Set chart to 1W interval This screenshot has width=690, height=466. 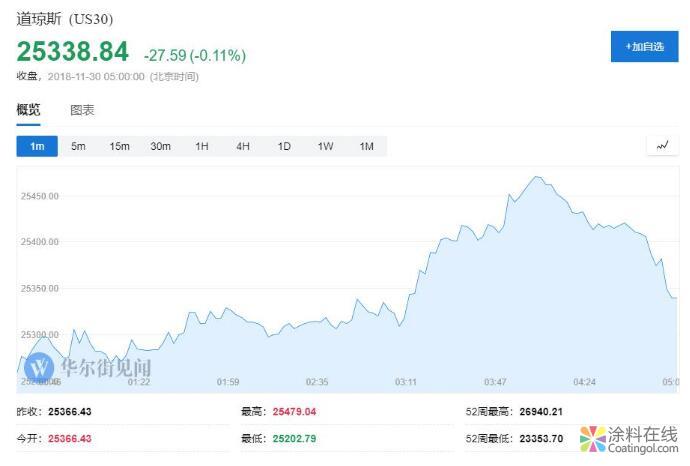[x=325, y=147]
